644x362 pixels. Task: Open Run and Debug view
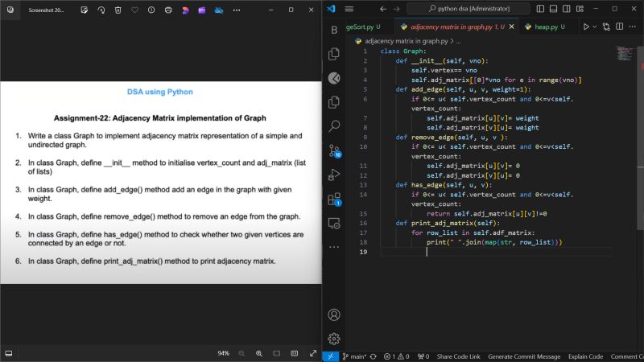(x=334, y=175)
